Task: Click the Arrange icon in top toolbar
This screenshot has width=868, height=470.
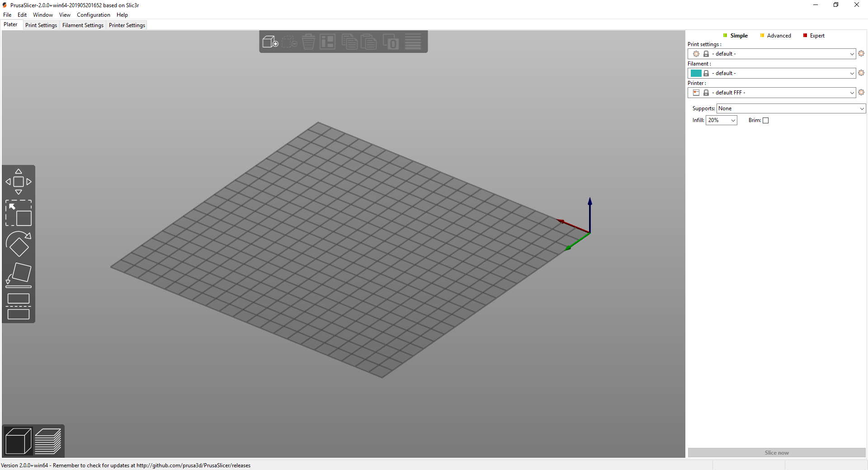Action: click(x=328, y=42)
